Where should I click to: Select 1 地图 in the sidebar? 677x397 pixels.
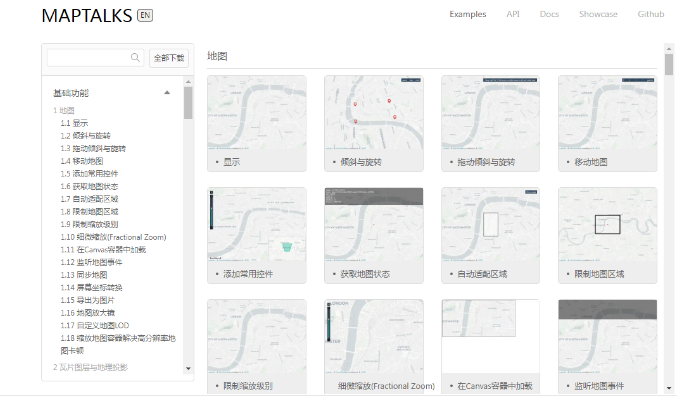tap(63, 111)
